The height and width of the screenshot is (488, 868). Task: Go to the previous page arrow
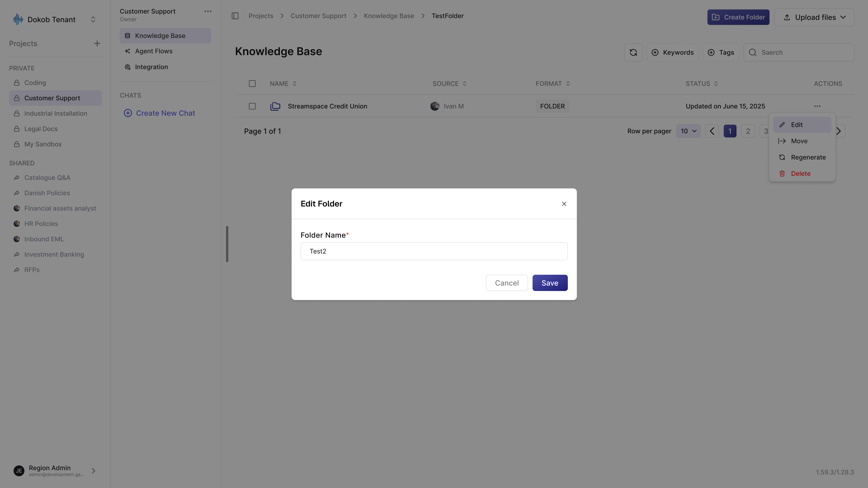(x=712, y=131)
